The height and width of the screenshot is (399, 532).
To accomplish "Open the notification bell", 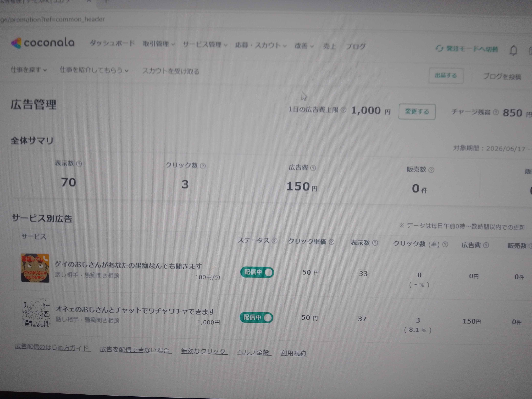I will click(x=513, y=50).
